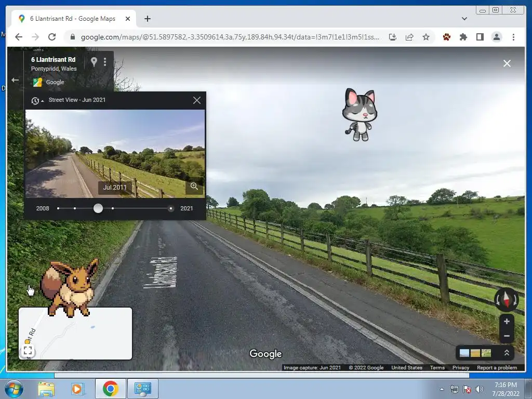Expand the minimap to fullscreen
Screen dimensions: 532x399
pyautogui.click(x=28, y=351)
